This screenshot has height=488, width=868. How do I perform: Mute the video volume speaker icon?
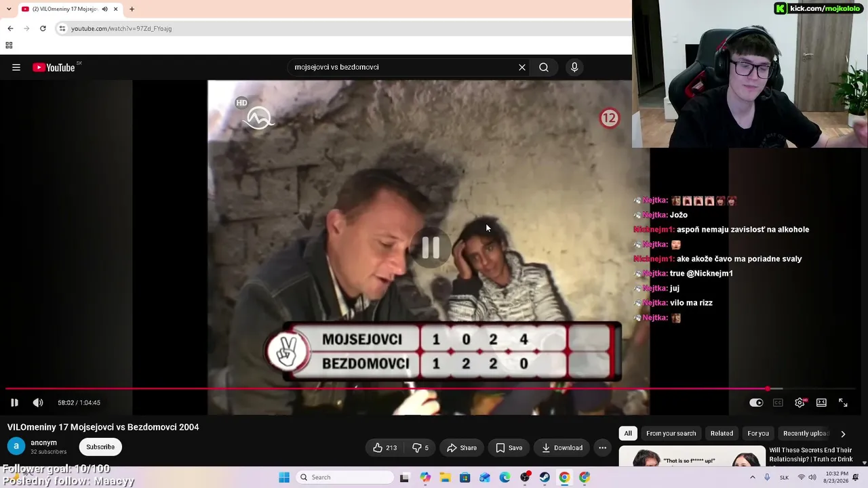(x=38, y=403)
